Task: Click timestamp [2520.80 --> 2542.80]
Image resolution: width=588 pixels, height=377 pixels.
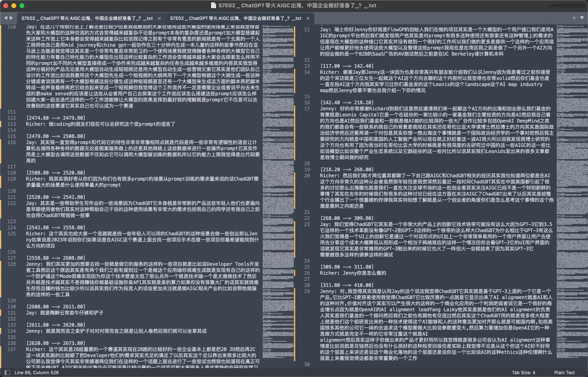Action: pos(55,197)
